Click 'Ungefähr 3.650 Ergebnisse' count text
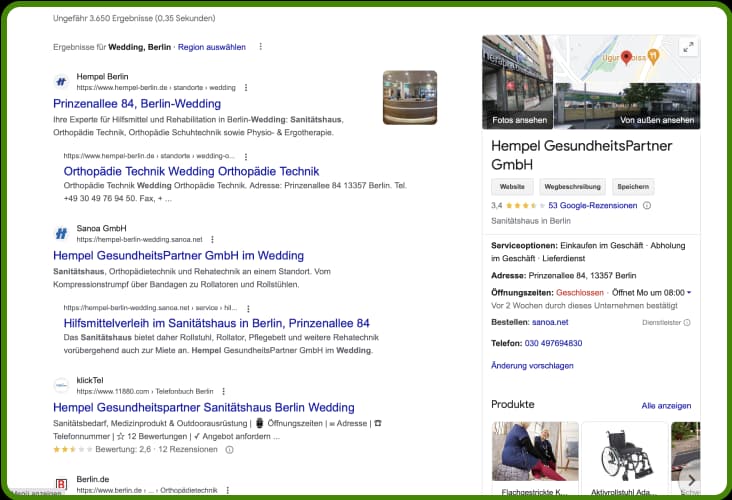 pyautogui.click(x=134, y=18)
